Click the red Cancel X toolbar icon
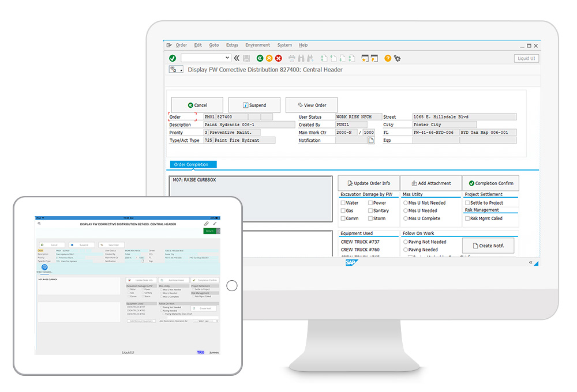 click(x=278, y=58)
